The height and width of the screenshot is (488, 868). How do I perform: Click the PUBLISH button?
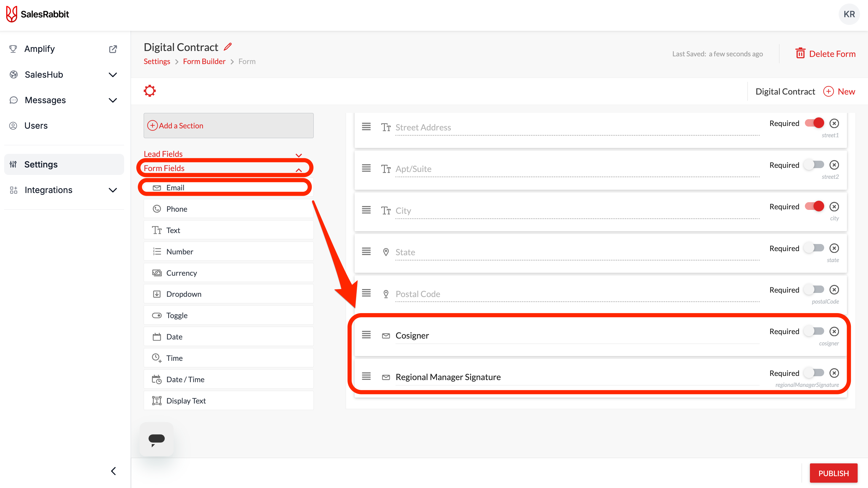click(x=833, y=473)
